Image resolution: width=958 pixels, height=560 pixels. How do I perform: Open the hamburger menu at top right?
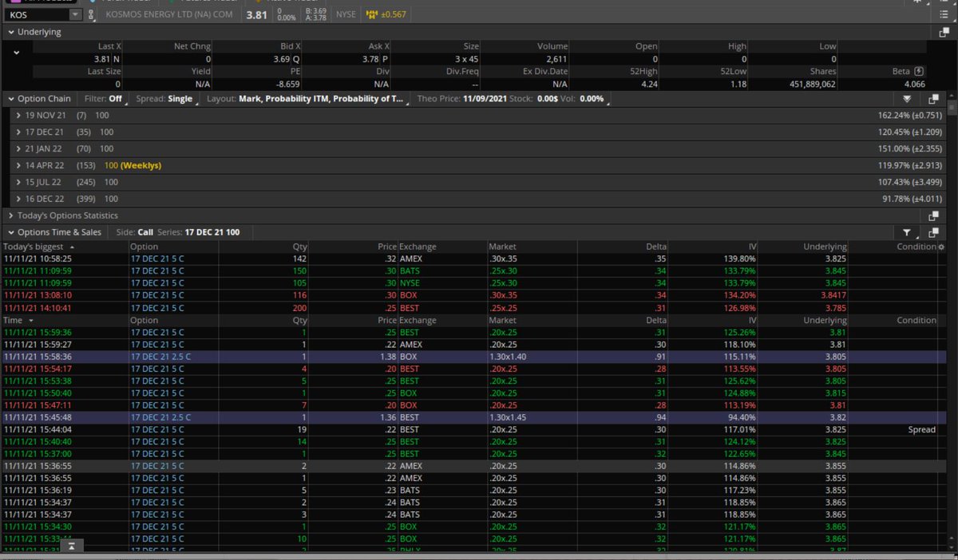click(x=944, y=14)
